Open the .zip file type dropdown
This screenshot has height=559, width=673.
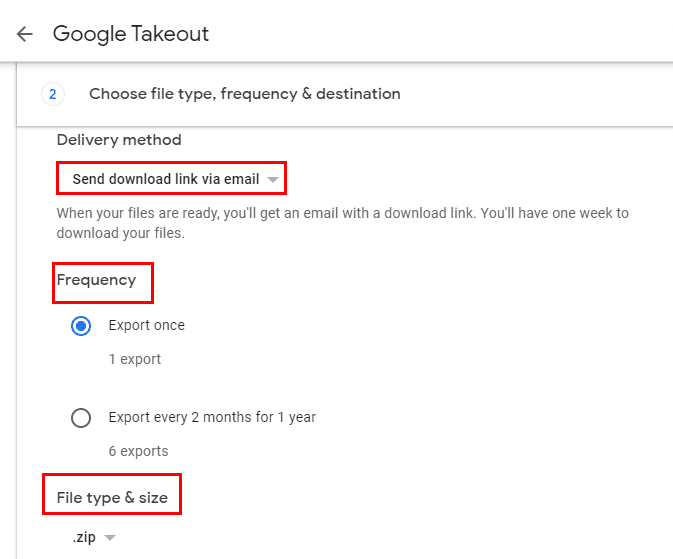[x=84, y=537]
